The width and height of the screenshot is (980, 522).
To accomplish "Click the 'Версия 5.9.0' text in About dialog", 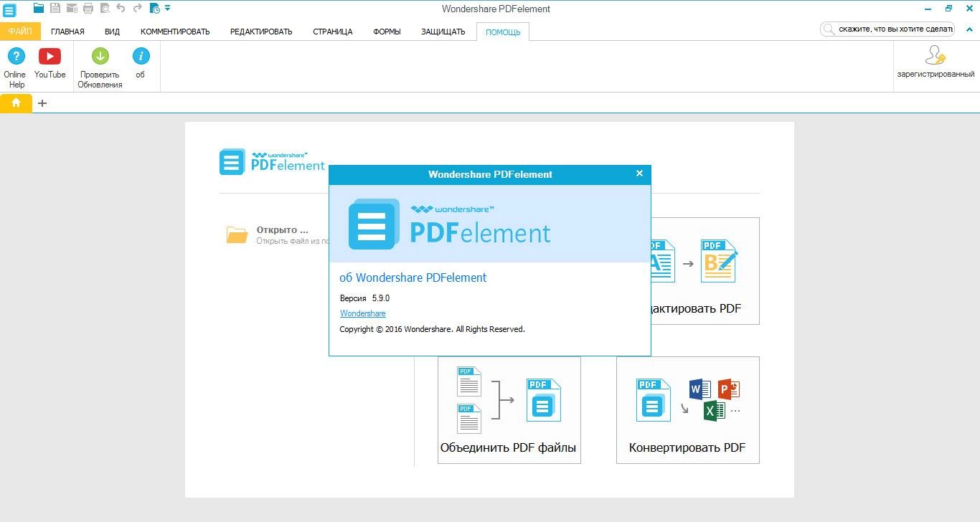I will 364,298.
